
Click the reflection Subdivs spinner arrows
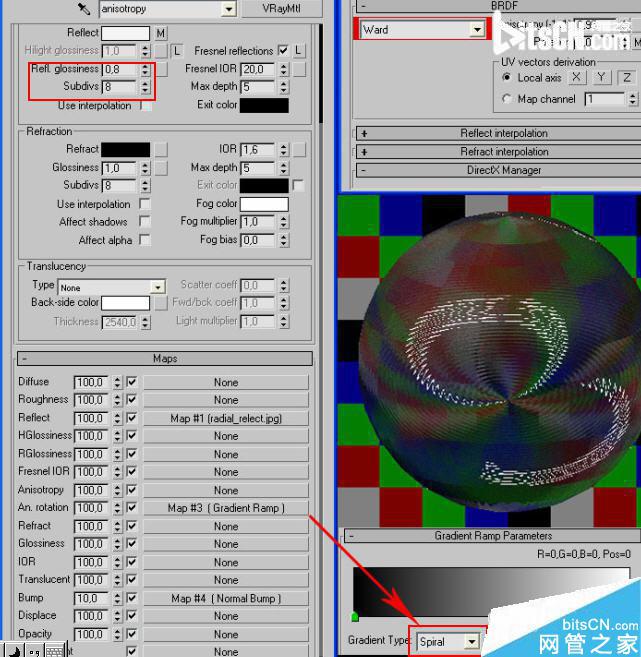[x=145, y=87]
